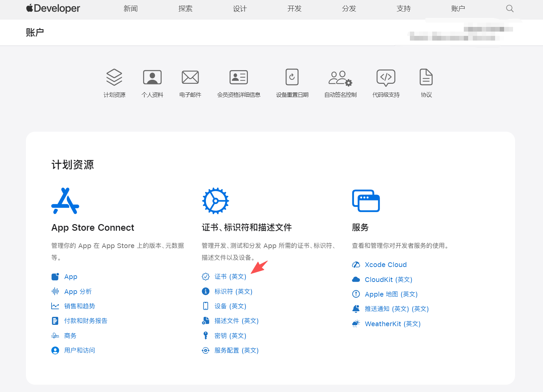
Task: Go to 用户和访问 link
Action: click(x=80, y=350)
